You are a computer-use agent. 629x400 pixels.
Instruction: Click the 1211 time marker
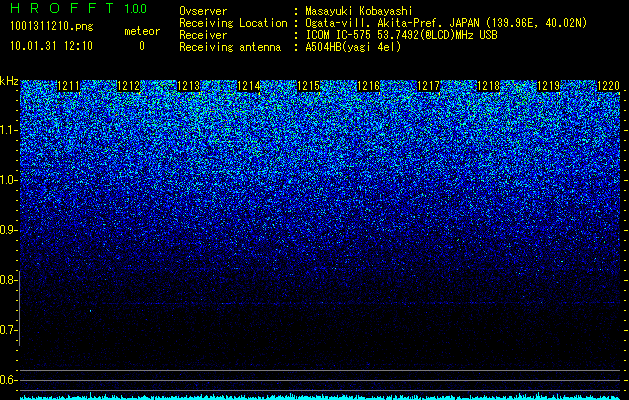(x=69, y=86)
